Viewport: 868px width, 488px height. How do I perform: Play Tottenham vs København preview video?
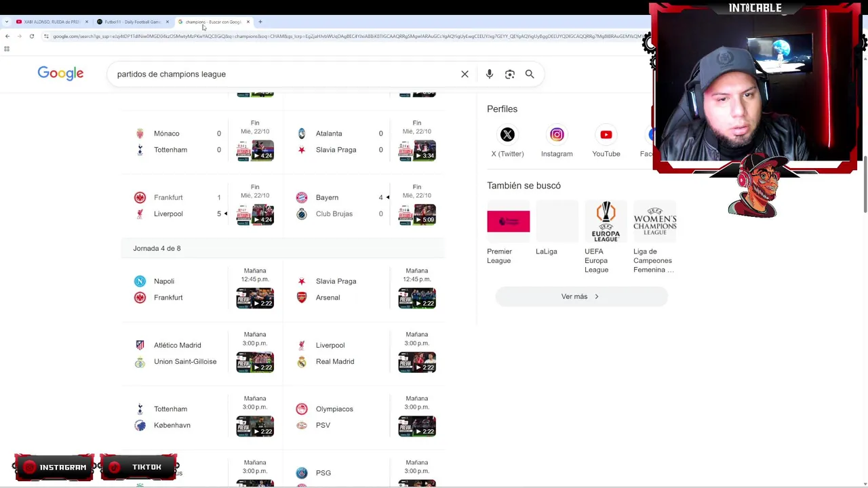(255, 426)
